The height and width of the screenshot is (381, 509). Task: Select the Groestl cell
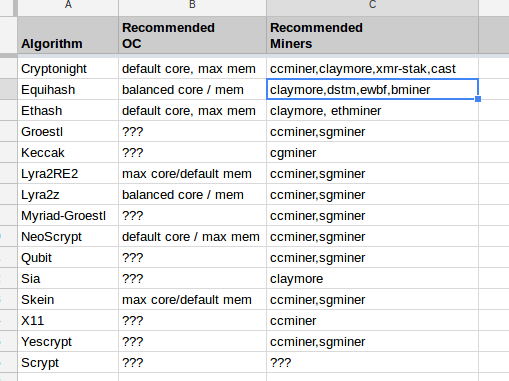pyautogui.click(x=68, y=131)
